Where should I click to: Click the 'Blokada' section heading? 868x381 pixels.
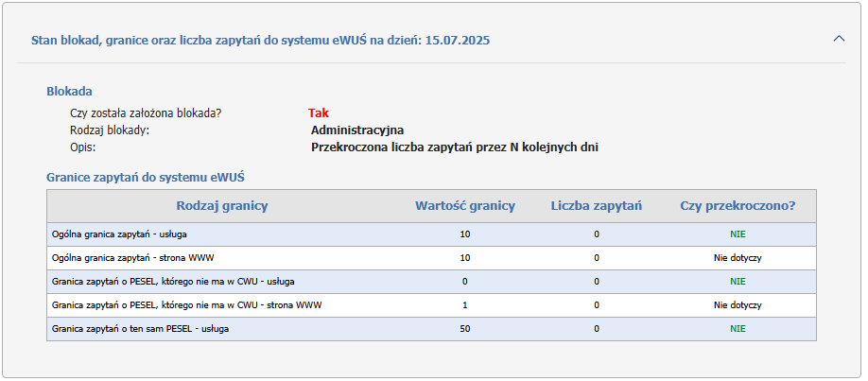(x=69, y=92)
